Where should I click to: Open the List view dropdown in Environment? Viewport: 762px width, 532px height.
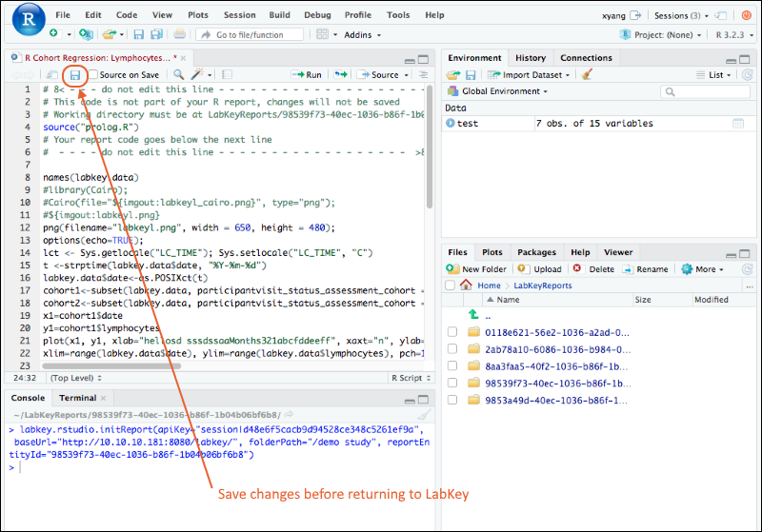coord(713,75)
